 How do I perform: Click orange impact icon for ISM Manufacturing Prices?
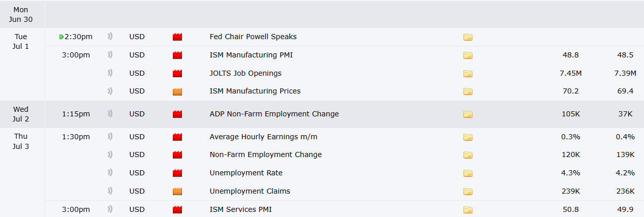pyautogui.click(x=177, y=91)
